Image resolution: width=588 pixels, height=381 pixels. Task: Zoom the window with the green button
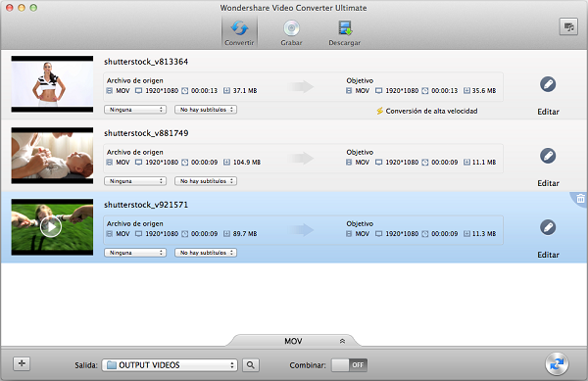click(x=33, y=8)
